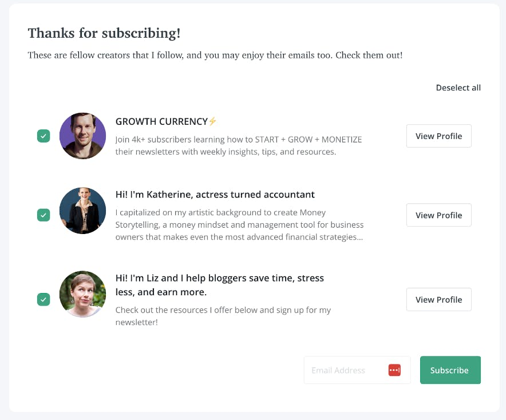Image resolution: width=506 pixels, height=420 pixels.
Task: Click the heading about Katherine, actress turned accountant
Action: [215, 195]
